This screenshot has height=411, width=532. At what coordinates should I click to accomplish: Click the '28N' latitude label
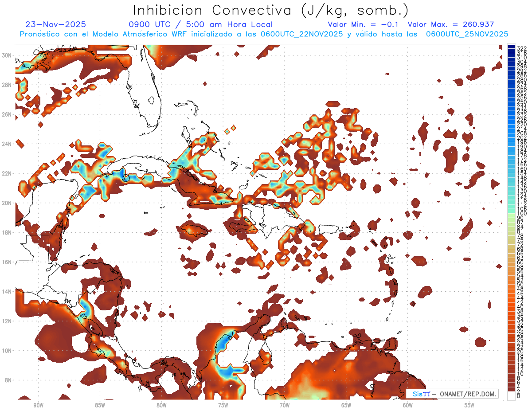[8, 85]
